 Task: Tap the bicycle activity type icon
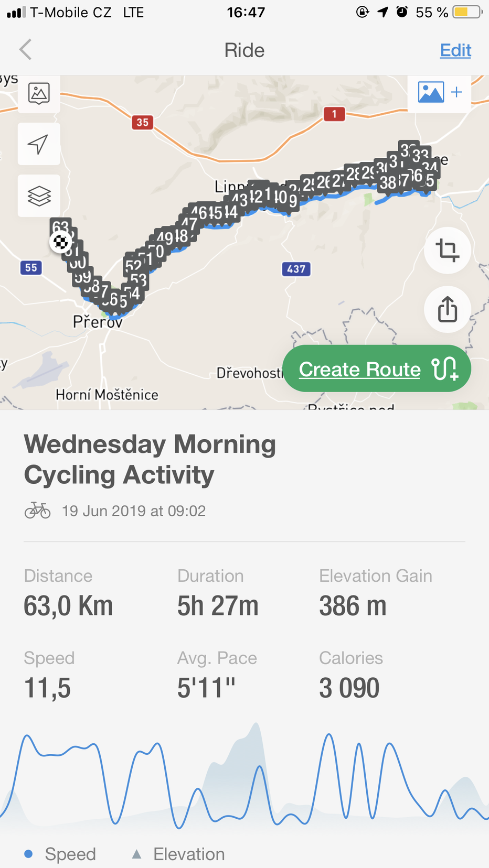tap(38, 511)
